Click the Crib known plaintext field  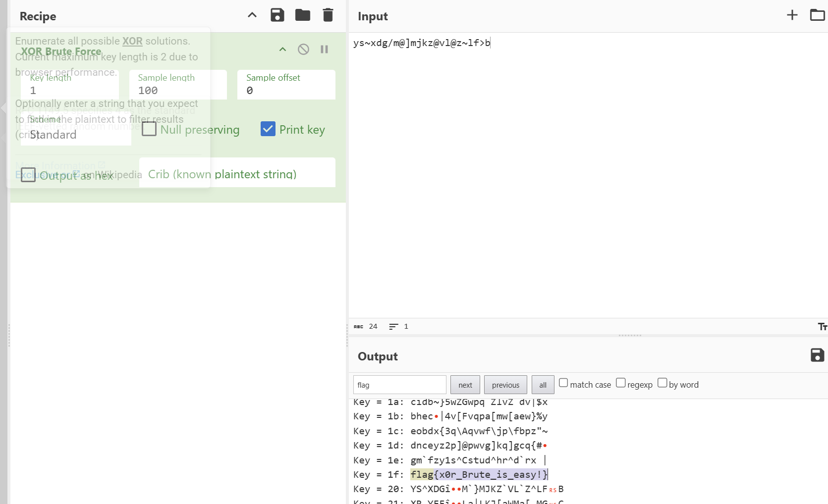pyautogui.click(x=237, y=173)
